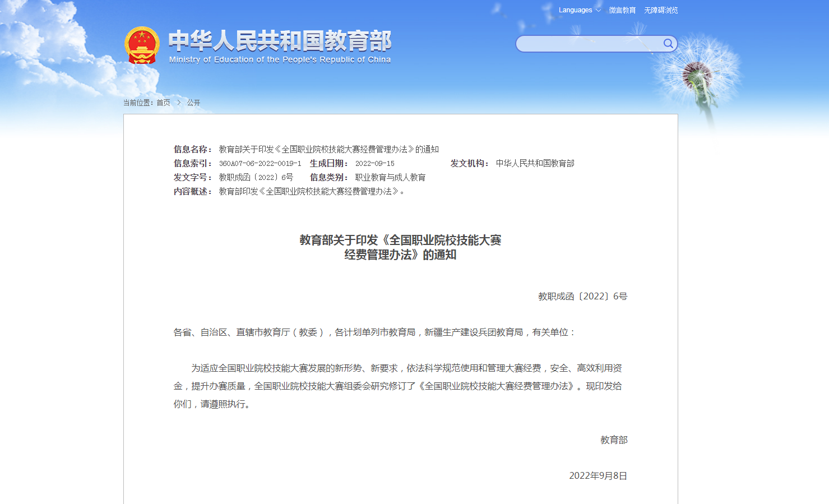Focus the site search input field
The height and width of the screenshot is (504, 829).
(x=589, y=44)
